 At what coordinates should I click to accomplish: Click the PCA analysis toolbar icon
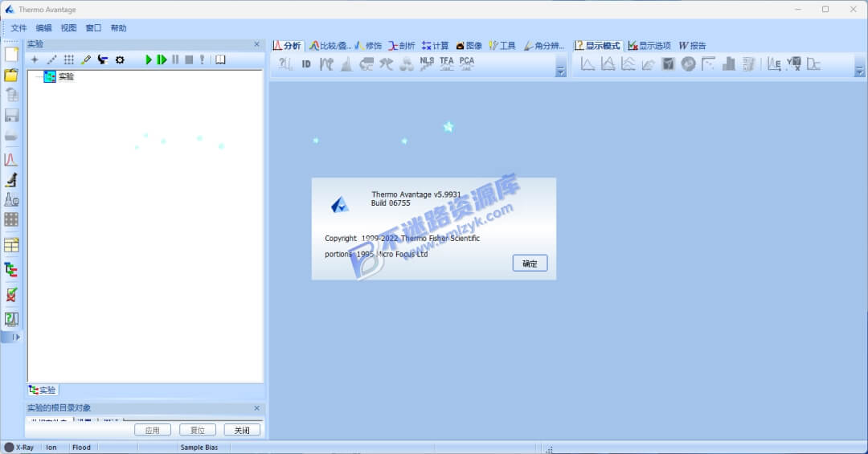(467, 64)
